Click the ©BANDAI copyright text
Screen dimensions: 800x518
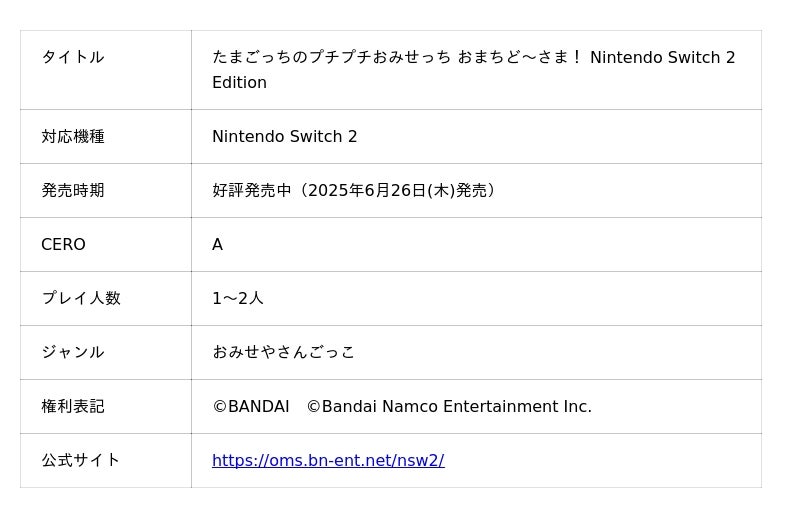click(x=251, y=406)
